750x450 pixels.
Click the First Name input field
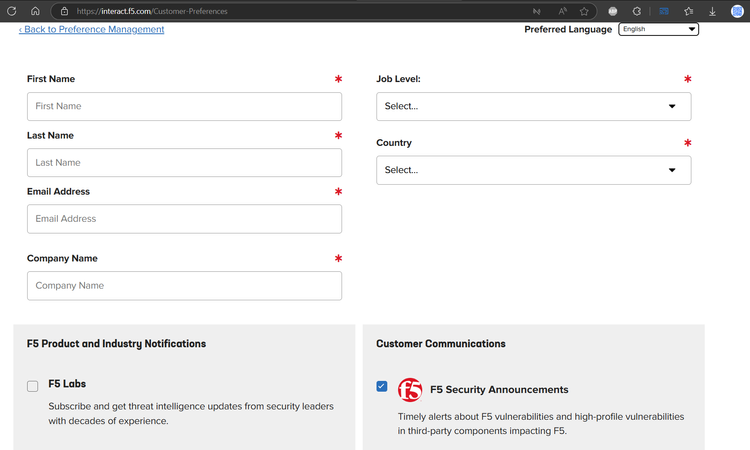tap(184, 106)
